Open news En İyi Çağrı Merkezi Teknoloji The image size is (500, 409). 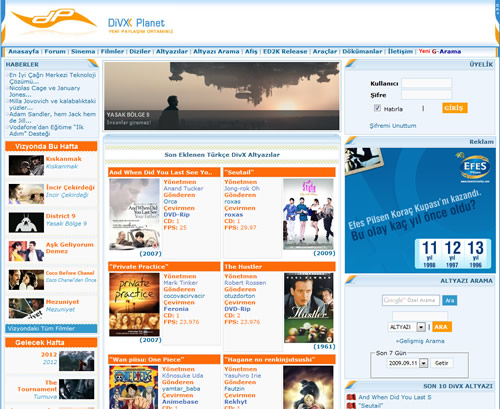(52, 78)
